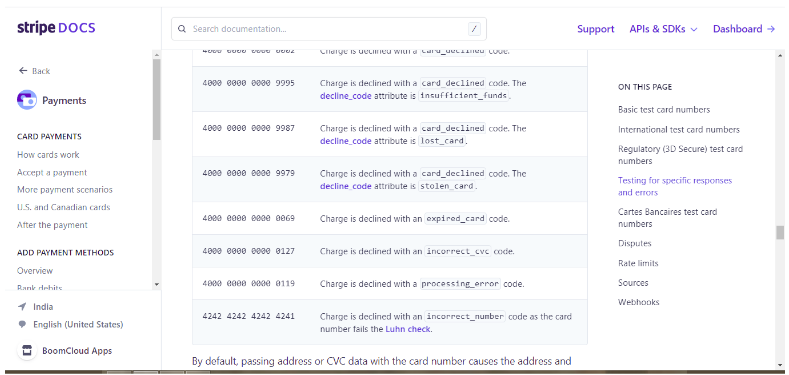The image size is (789, 375).
Task: Open More payment scenarios page
Action: [65, 190]
